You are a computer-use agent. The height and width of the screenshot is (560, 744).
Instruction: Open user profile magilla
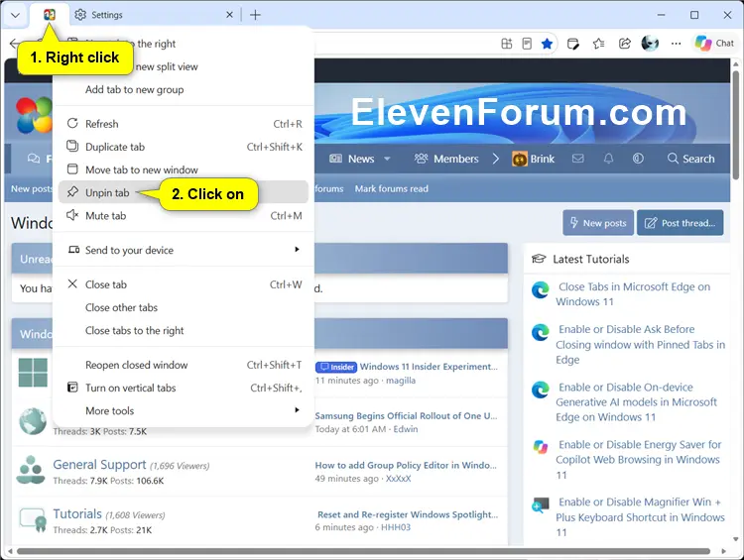[401, 381]
